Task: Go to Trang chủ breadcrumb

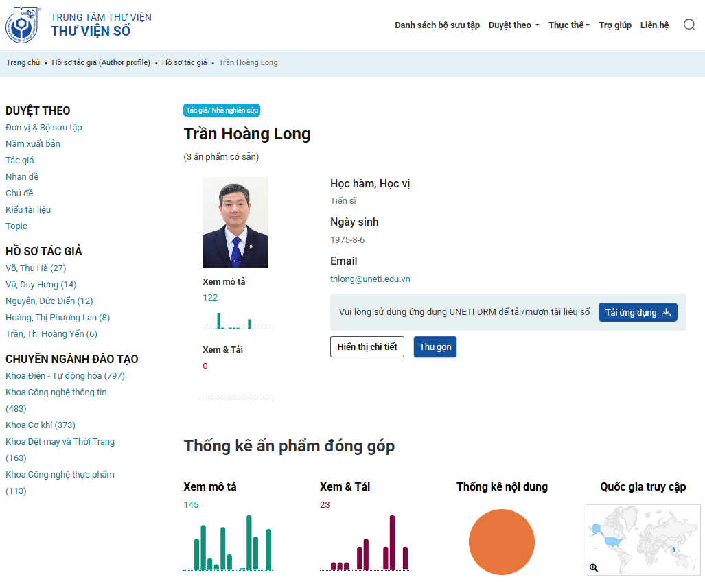Action: (23, 62)
